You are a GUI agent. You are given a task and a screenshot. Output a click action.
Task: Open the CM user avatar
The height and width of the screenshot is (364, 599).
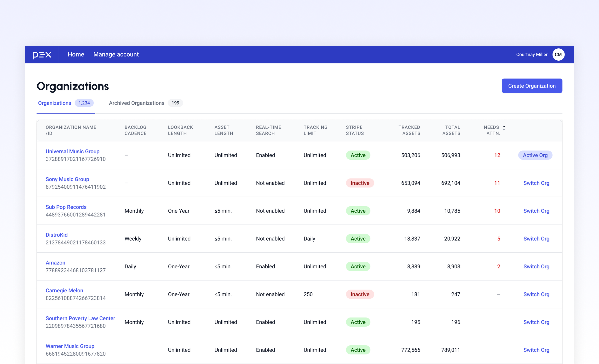(558, 54)
